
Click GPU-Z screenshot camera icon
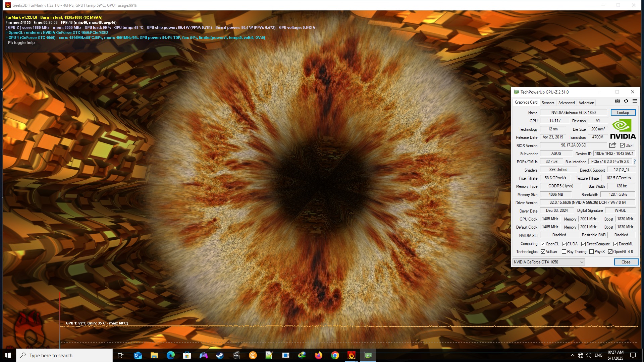point(617,101)
